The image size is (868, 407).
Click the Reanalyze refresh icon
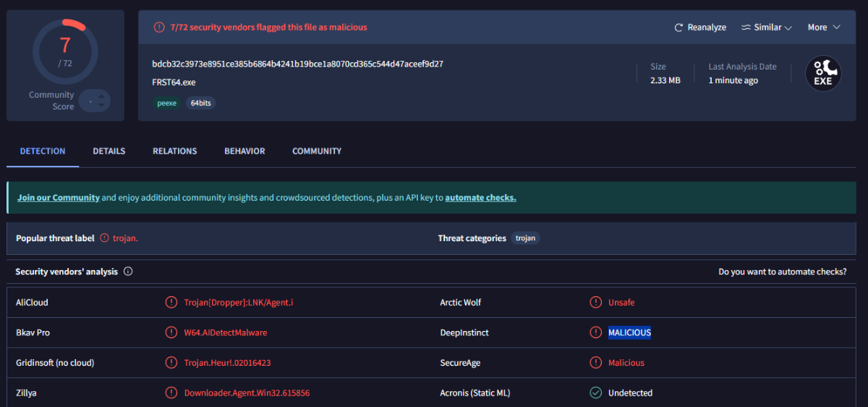[x=678, y=28]
